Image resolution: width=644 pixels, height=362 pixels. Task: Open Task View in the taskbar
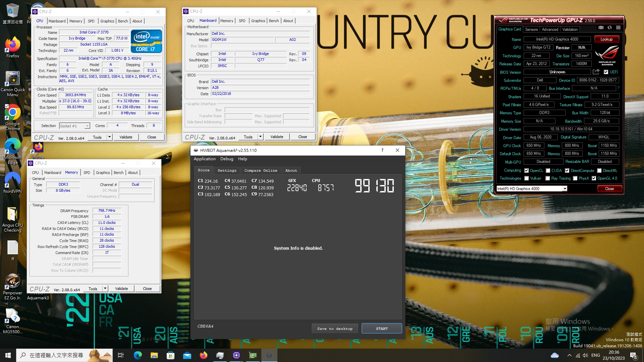pyautogui.click(x=121, y=355)
